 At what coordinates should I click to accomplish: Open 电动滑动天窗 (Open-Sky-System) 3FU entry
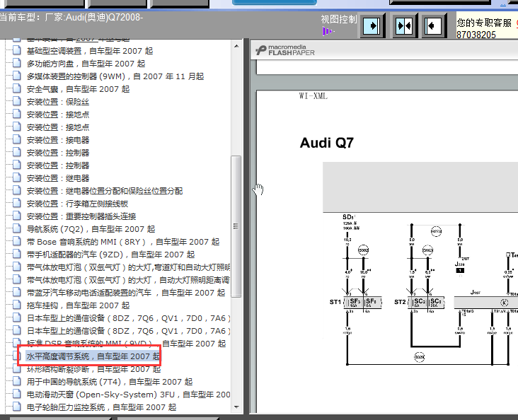(128, 395)
